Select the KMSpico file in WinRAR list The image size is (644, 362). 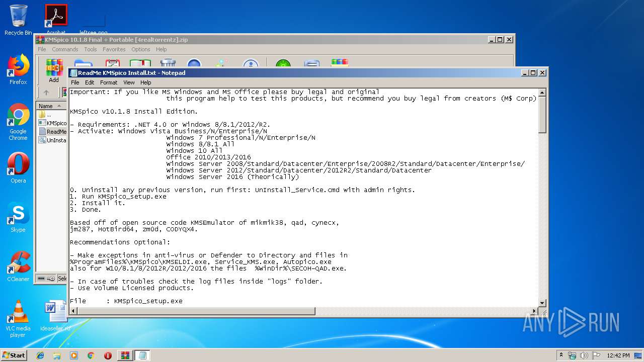click(52, 123)
